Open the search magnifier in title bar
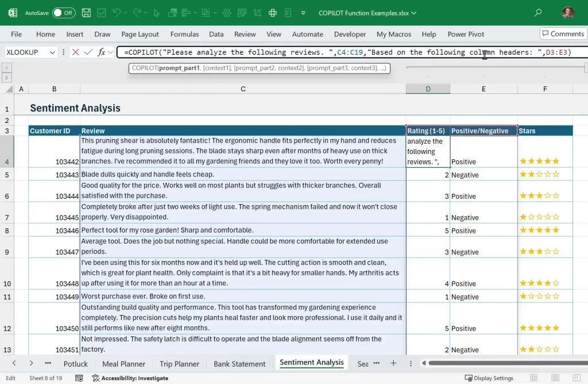The image size is (588, 384). coord(537,13)
